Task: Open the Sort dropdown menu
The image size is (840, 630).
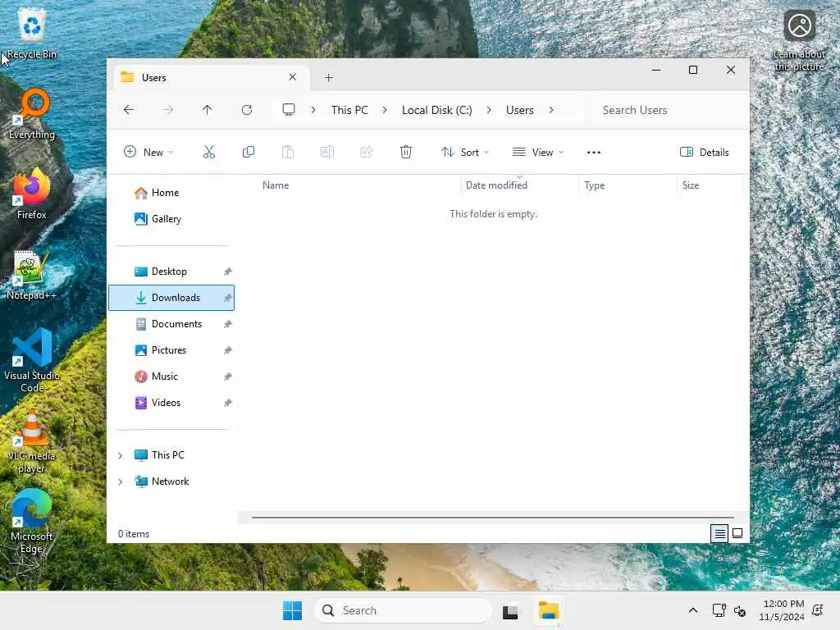Action: 464,152
